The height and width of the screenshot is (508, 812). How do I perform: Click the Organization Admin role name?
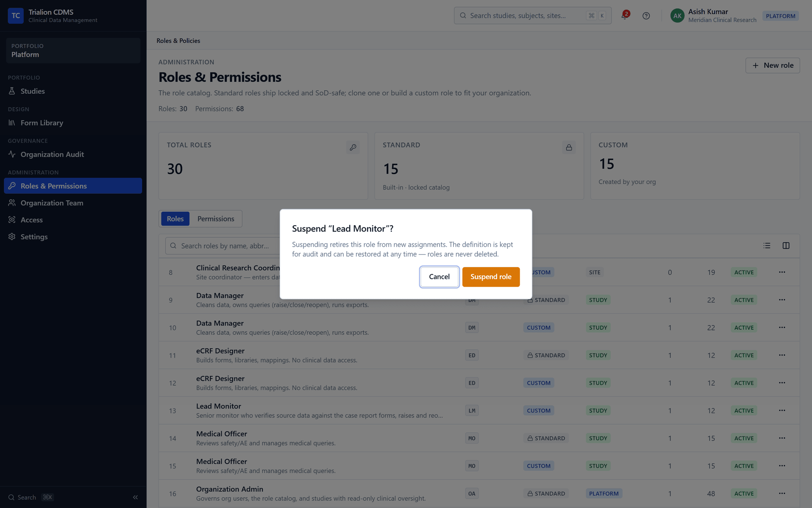tap(230, 489)
